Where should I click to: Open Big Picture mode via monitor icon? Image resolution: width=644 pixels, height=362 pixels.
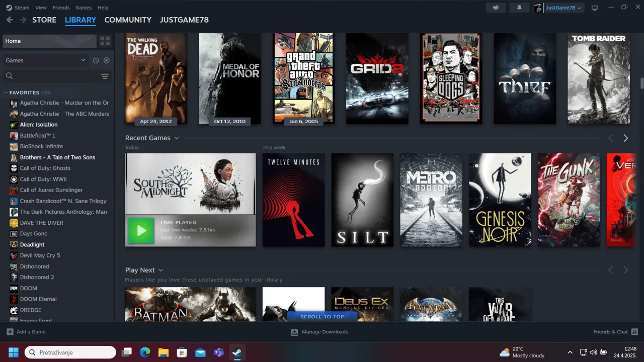point(594,8)
